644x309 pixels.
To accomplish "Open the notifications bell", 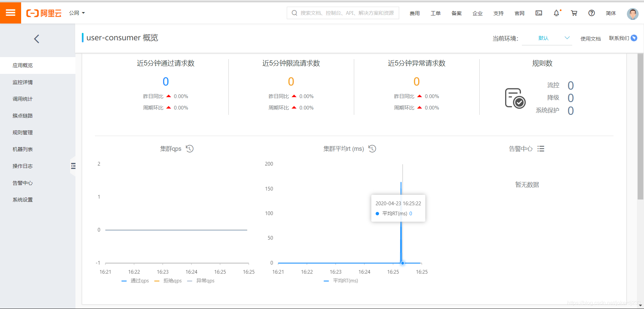I will pos(556,13).
